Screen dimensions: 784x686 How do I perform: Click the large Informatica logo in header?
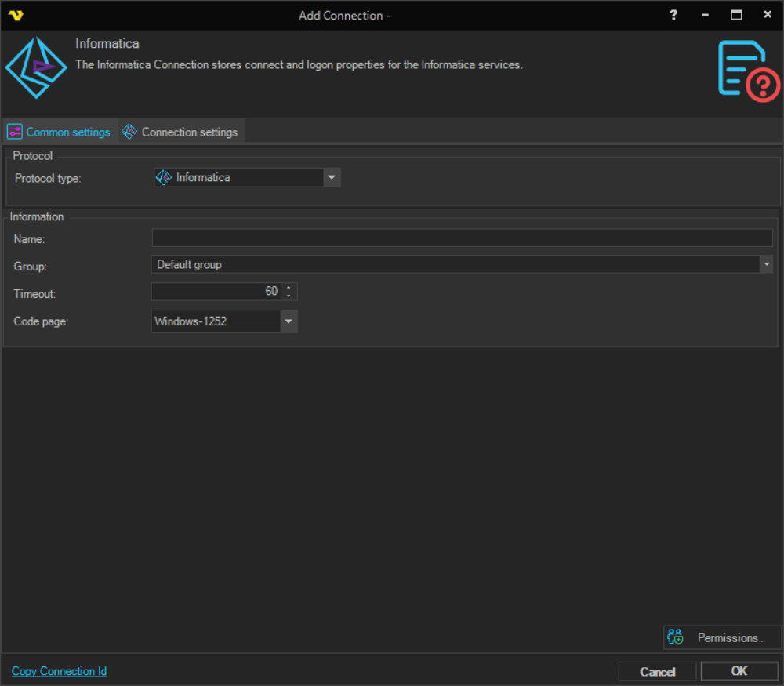click(x=36, y=68)
